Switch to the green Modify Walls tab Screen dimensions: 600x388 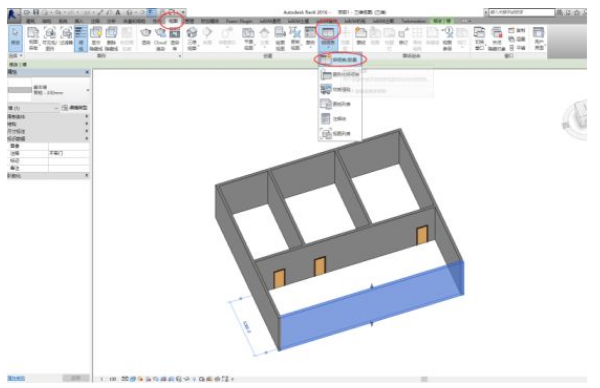click(442, 21)
